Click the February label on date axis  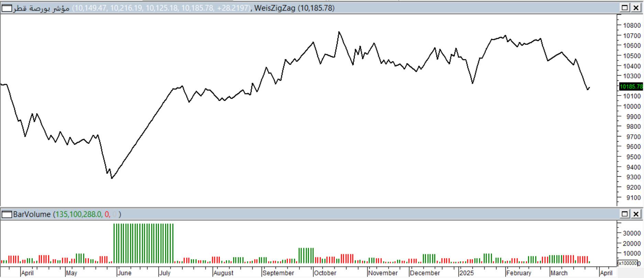519,273
